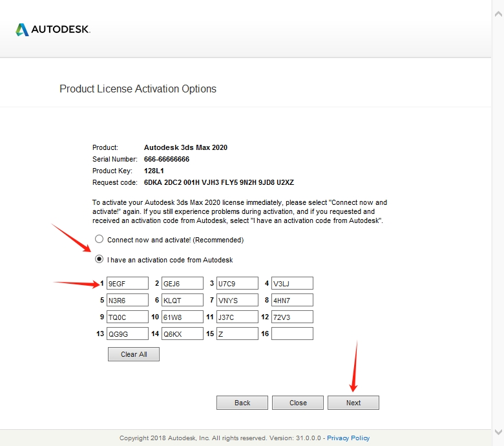This screenshot has width=504, height=446.
Task: Click activation code field 11 containing J37C
Action: [237, 317]
